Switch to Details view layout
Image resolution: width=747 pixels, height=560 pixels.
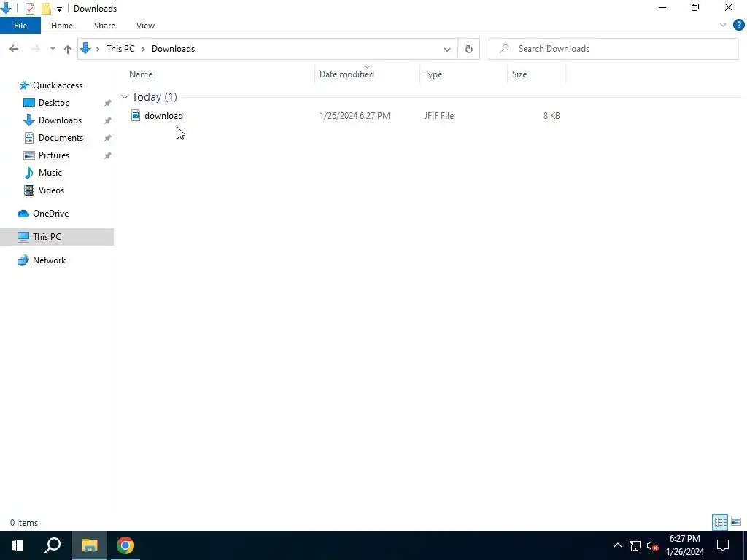[x=720, y=522]
